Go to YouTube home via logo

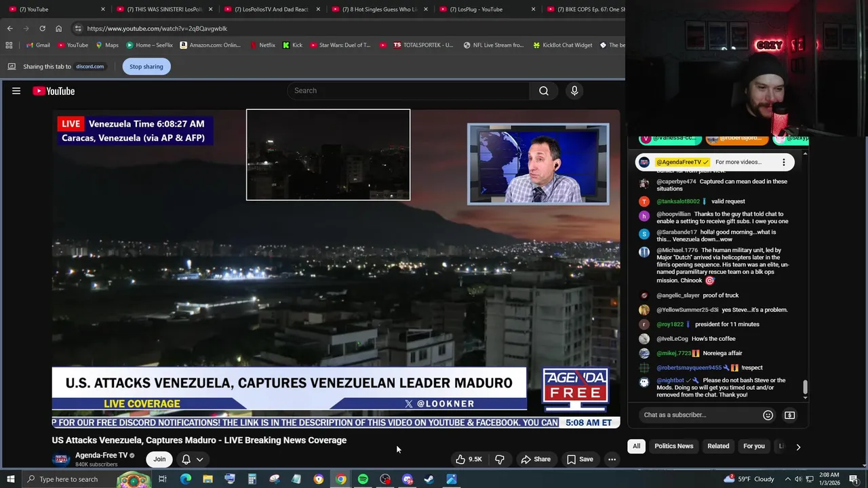(x=54, y=91)
